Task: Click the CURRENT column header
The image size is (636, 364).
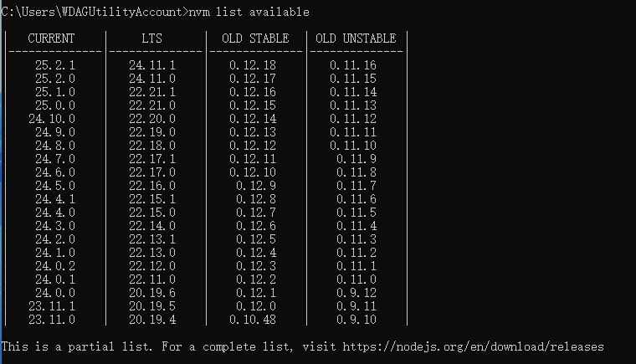Action: 51,38
